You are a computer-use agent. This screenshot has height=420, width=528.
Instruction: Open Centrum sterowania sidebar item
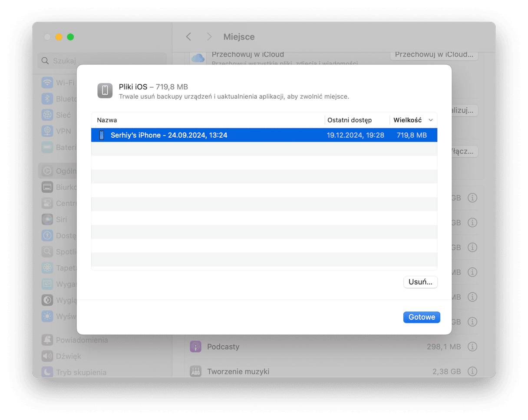58,203
